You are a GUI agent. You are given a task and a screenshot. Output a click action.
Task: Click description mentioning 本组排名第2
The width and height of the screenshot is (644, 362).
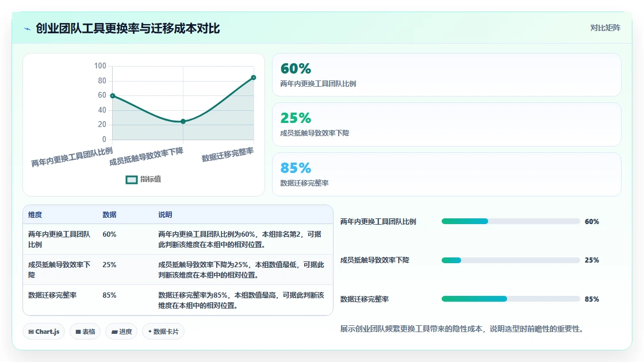(240, 239)
